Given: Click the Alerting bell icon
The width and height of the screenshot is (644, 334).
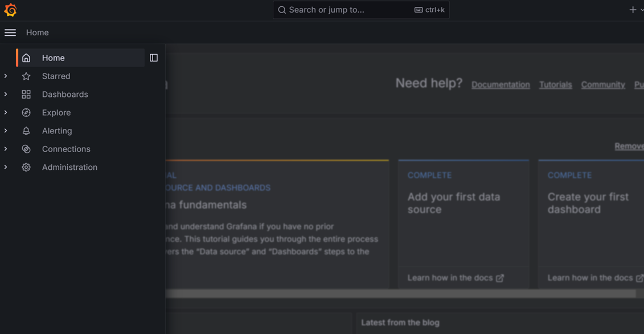Looking at the screenshot, I should pyautogui.click(x=26, y=131).
